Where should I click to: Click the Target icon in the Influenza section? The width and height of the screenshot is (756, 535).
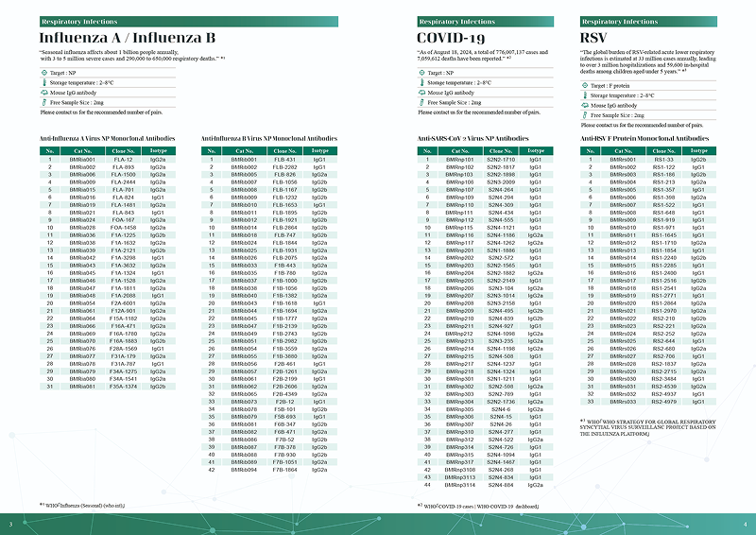coord(44,72)
